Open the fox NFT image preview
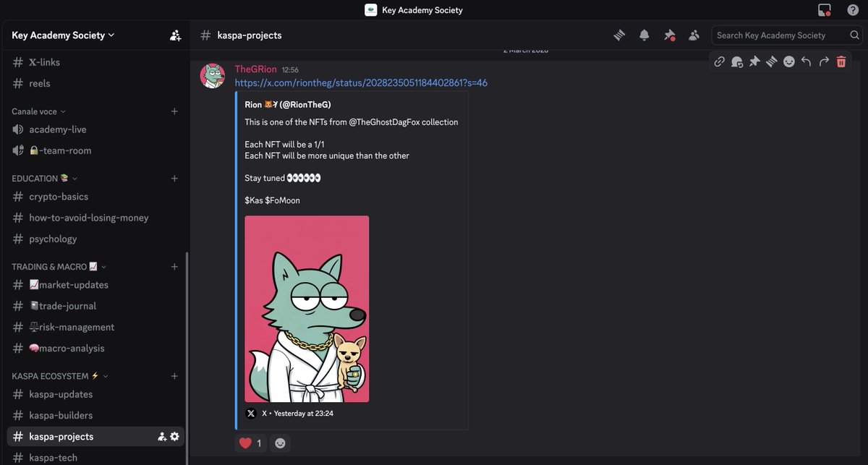868x465 pixels. (307, 309)
